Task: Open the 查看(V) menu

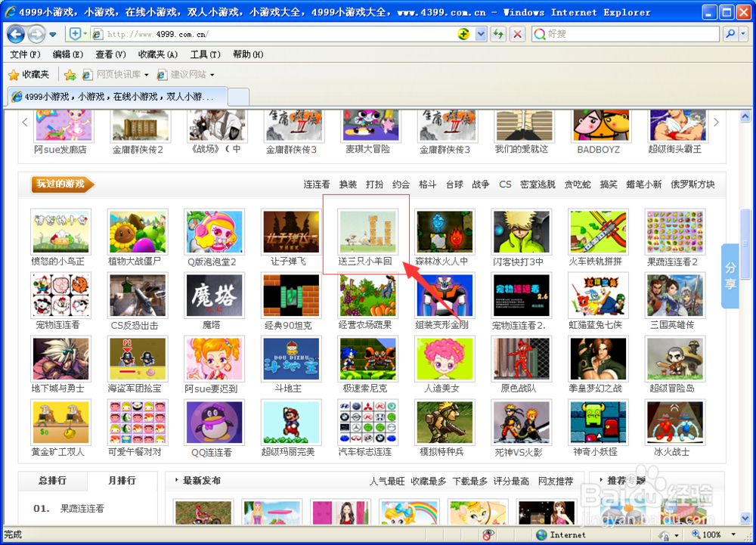Action: point(110,54)
